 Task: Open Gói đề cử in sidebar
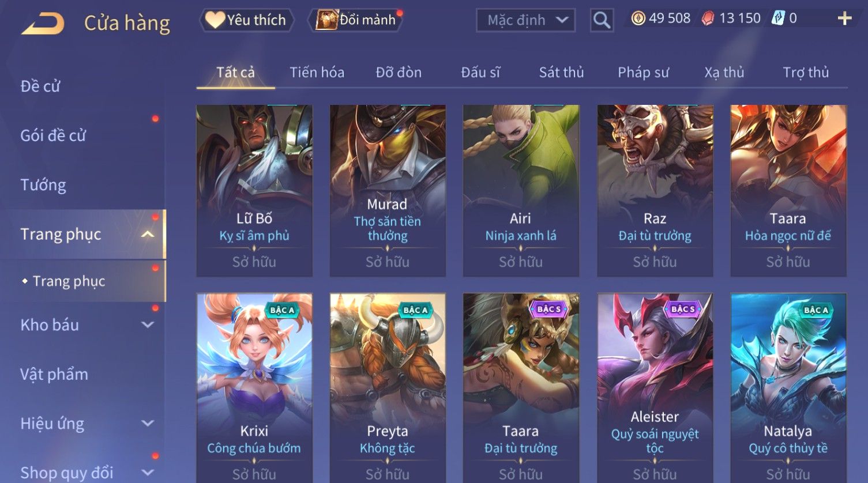point(53,135)
